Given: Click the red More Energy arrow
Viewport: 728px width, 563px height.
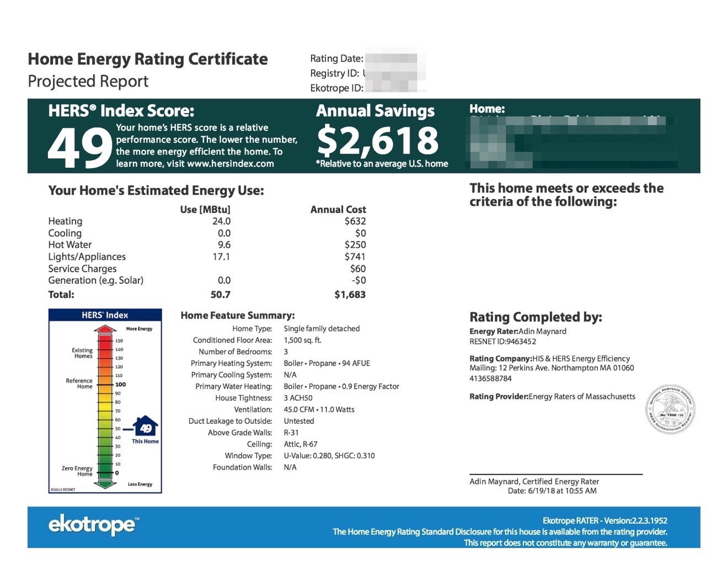Looking at the screenshot, I should click(x=105, y=330).
